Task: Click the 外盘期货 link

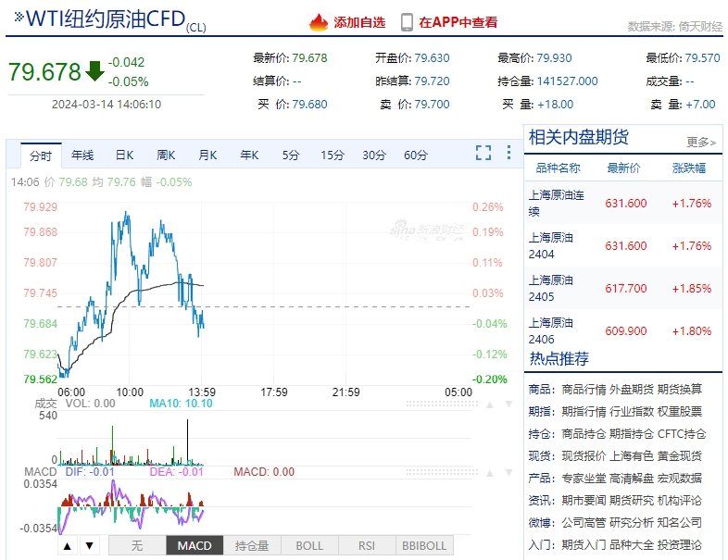Action: (x=632, y=390)
